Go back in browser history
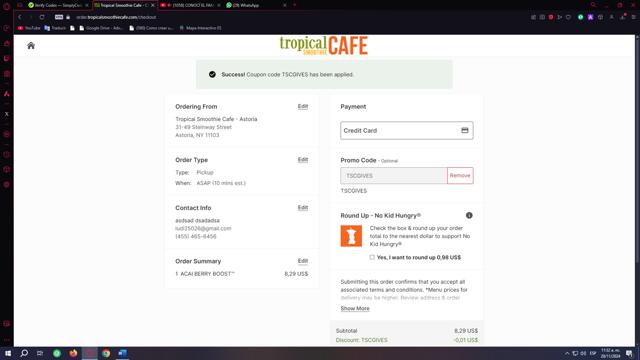640x360 pixels. point(20,17)
